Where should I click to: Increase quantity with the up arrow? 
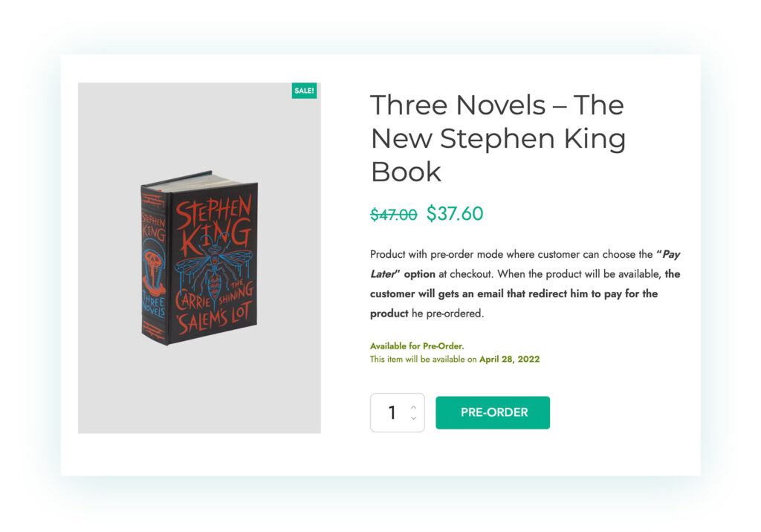pos(413,406)
